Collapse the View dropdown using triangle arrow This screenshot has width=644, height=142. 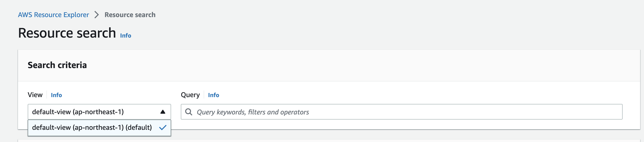[163, 112]
